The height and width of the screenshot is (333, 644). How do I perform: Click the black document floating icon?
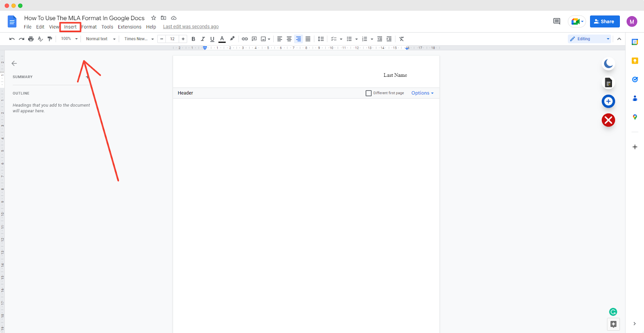(608, 83)
